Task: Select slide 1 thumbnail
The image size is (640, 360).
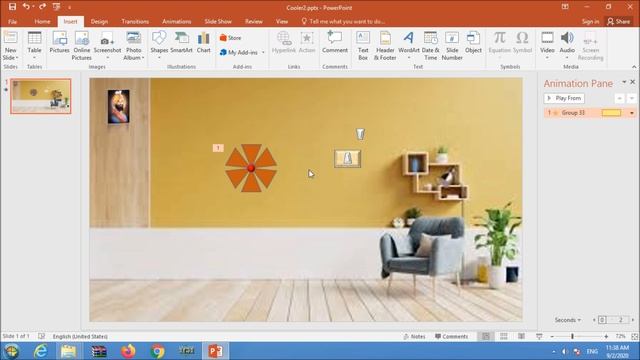Action: tap(40, 96)
